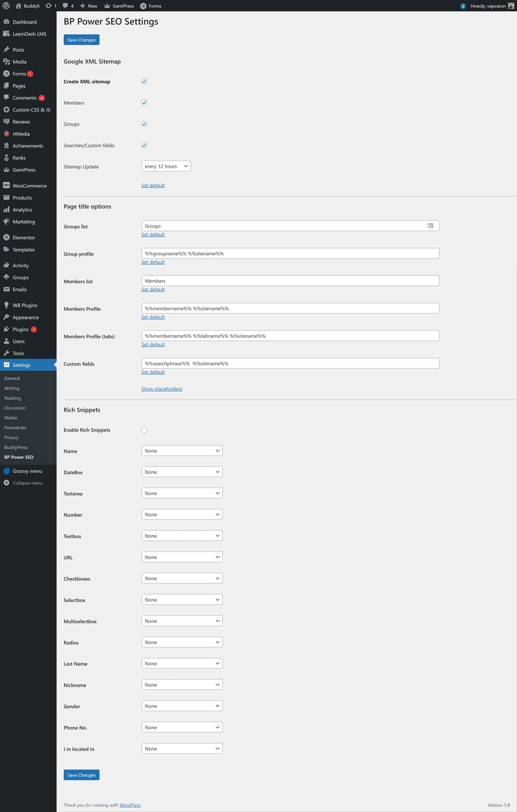Click the user avatar next to Howdy
The image size is (517, 812).
click(x=511, y=6)
